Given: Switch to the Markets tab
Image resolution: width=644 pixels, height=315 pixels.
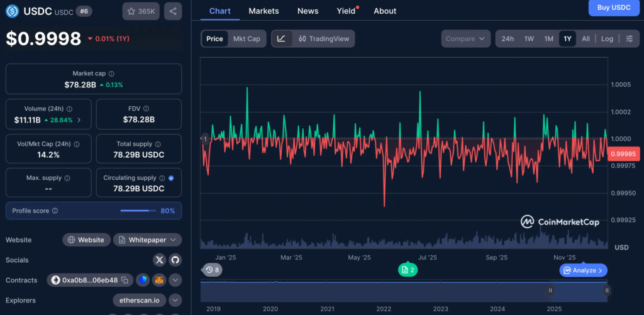Looking at the screenshot, I should point(264,11).
